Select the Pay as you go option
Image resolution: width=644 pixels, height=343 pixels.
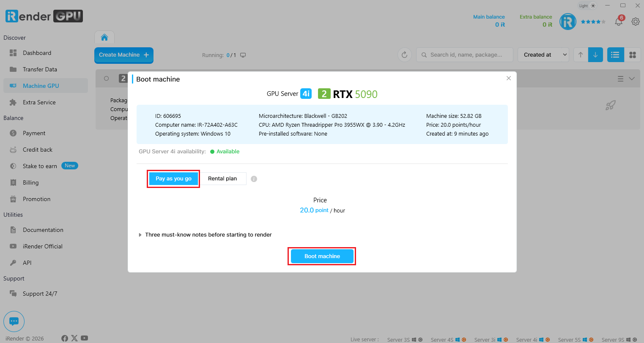[x=173, y=179]
